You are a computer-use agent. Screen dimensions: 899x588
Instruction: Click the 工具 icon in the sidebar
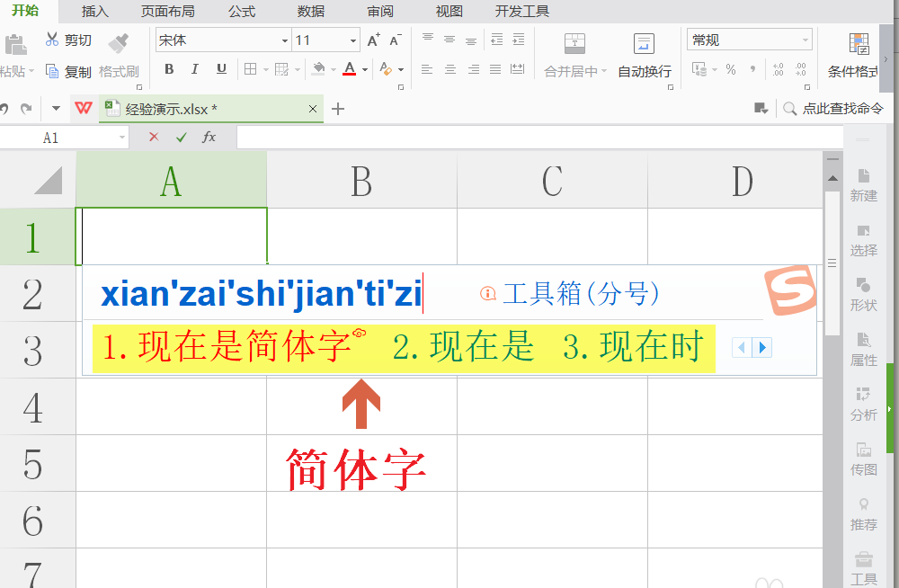863,570
